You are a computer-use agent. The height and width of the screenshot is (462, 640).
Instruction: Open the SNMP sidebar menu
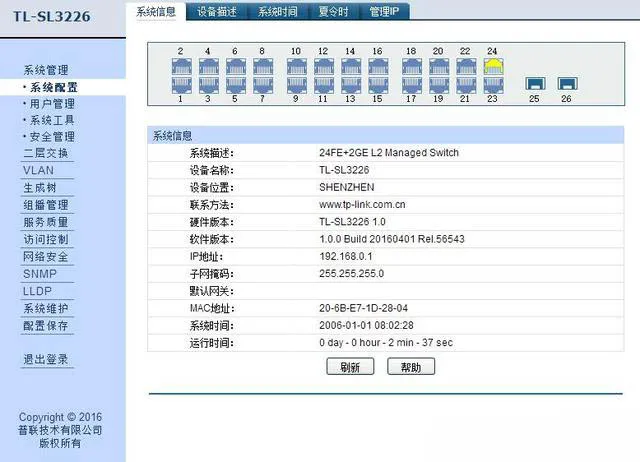click(40, 274)
